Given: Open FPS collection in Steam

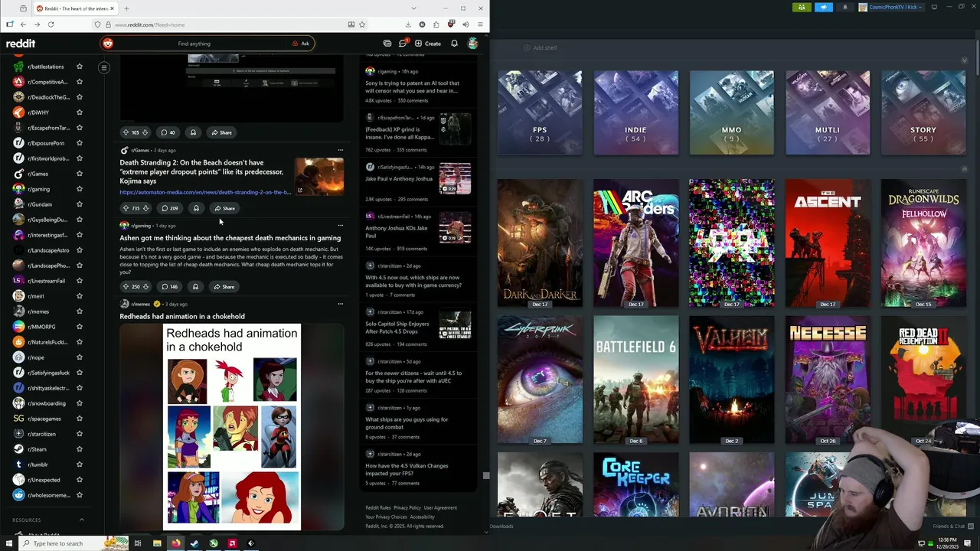Looking at the screenshot, I should pos(540,112).
